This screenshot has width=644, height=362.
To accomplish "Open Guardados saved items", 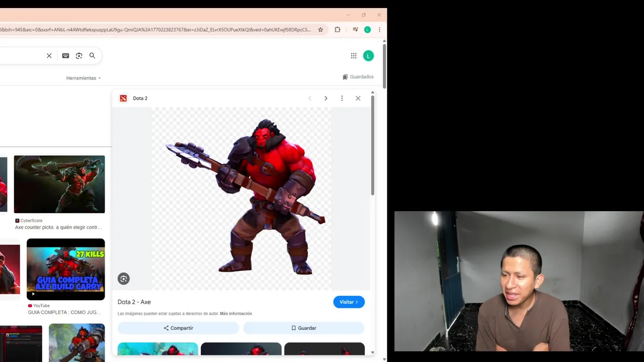I will (x=358, y=77).
